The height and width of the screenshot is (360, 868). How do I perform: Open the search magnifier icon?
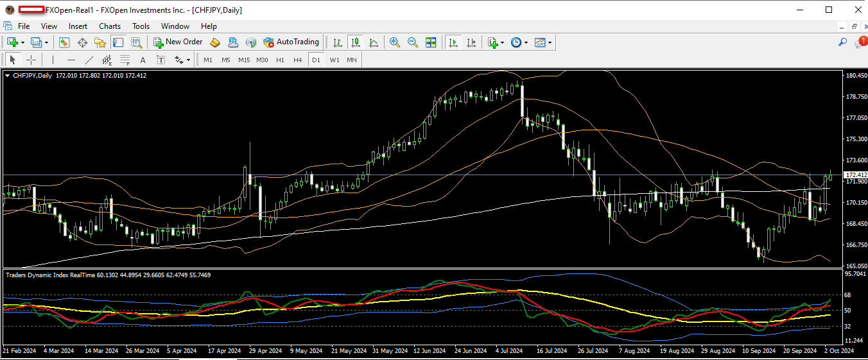point(843,42)
